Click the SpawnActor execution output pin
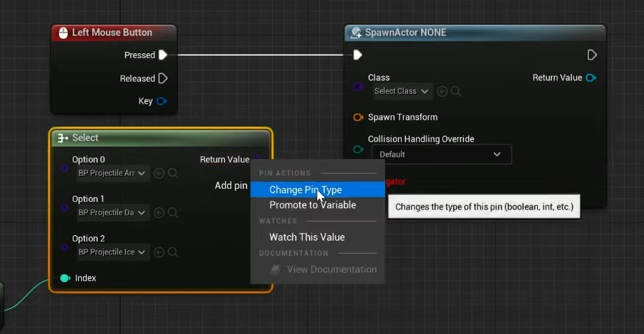644x334 pixels. click(x=592, y=55)
